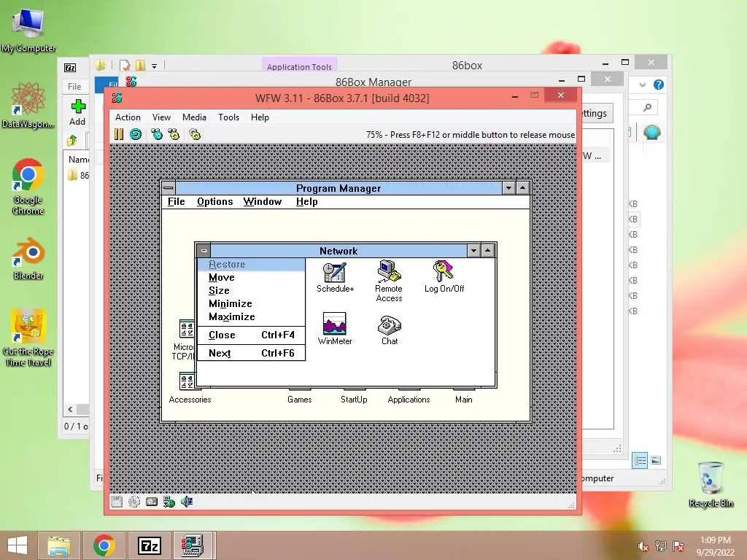Open 86Box settings gear toolbar icon
The image size is (747, 560).
pyautogui.click(x=195, y=134)
